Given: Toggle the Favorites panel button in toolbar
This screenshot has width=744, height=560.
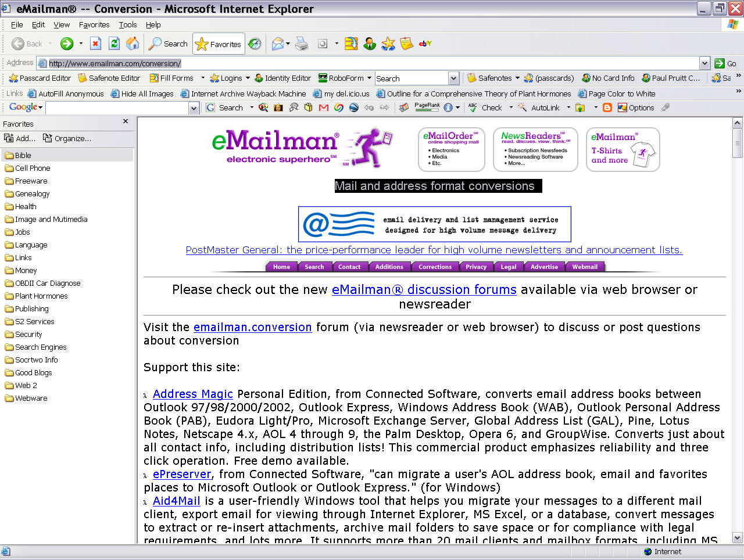Looking at the screenshot, I should pos(219,44).
